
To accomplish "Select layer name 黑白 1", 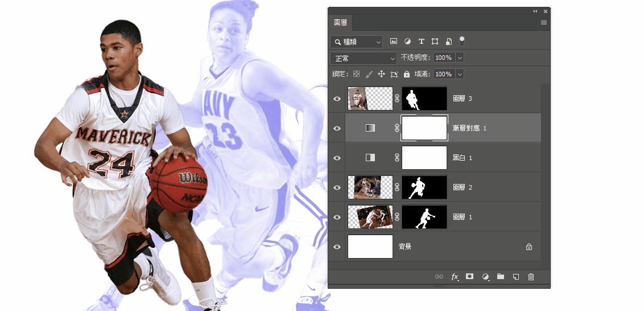I will point(463,158).
